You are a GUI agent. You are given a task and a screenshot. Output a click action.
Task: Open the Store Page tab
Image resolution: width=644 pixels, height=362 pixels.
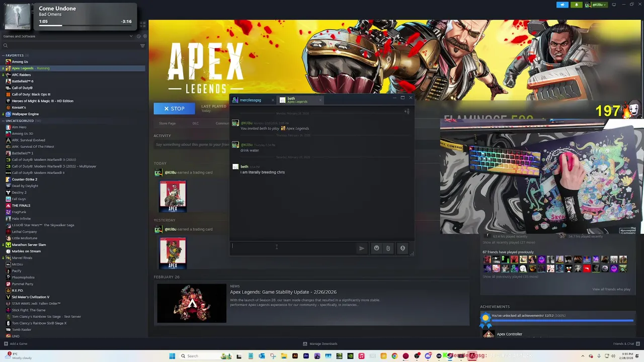168,123
